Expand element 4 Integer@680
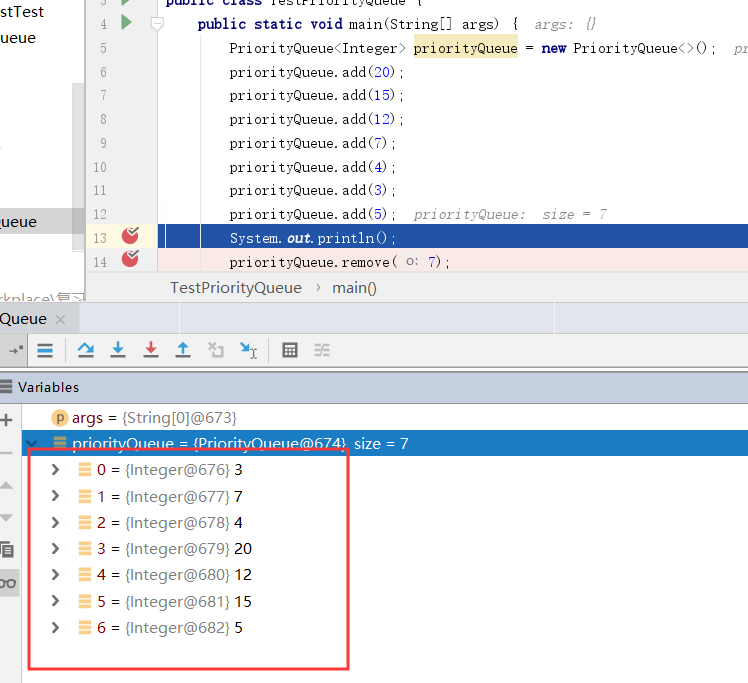This screenshot has width=748, height=683. (55, 575)
